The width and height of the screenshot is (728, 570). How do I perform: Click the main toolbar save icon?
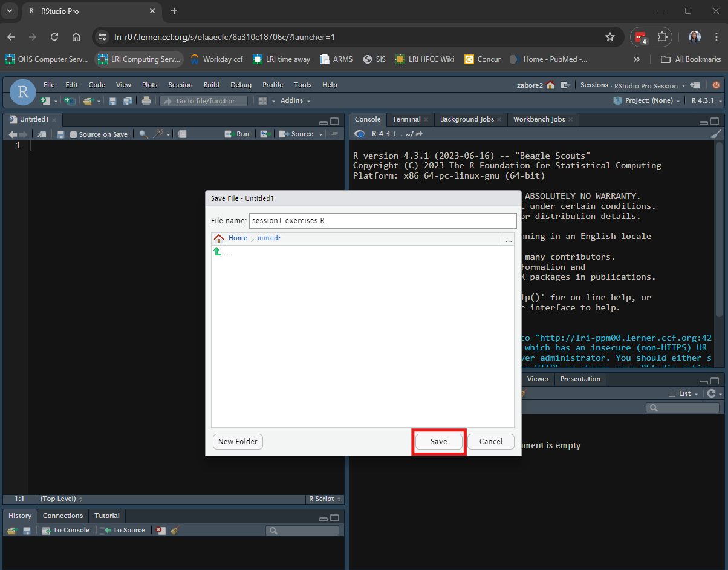tap(113, 101)
